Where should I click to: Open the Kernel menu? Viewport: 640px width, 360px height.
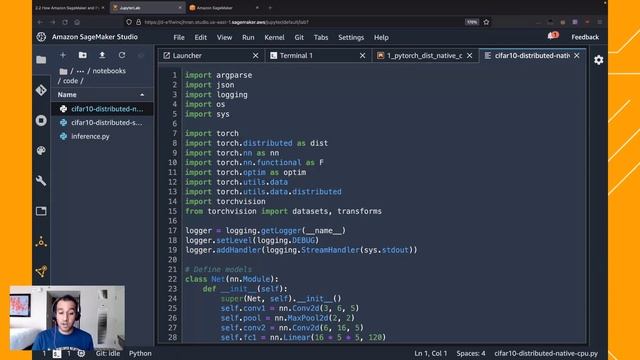click(274, 37)
